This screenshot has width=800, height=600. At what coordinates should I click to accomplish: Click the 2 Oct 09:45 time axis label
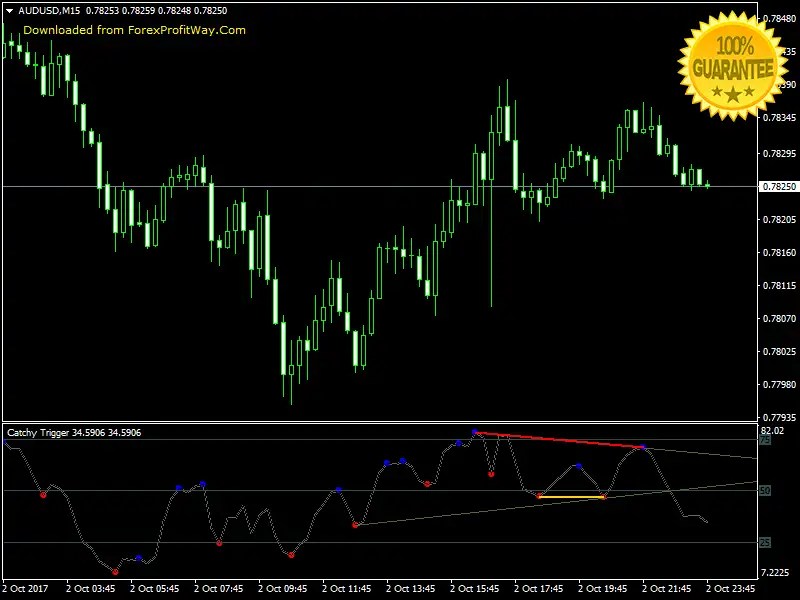283,589
